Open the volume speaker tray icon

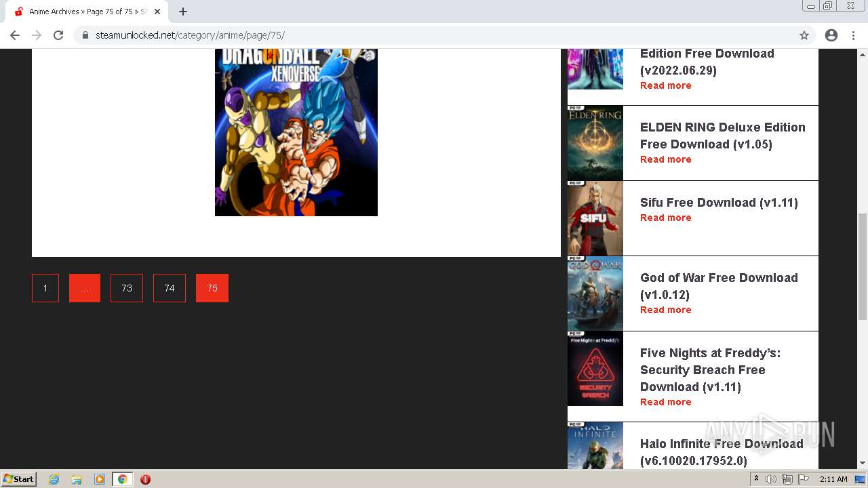pyautogui.click(x=771, y=479)
